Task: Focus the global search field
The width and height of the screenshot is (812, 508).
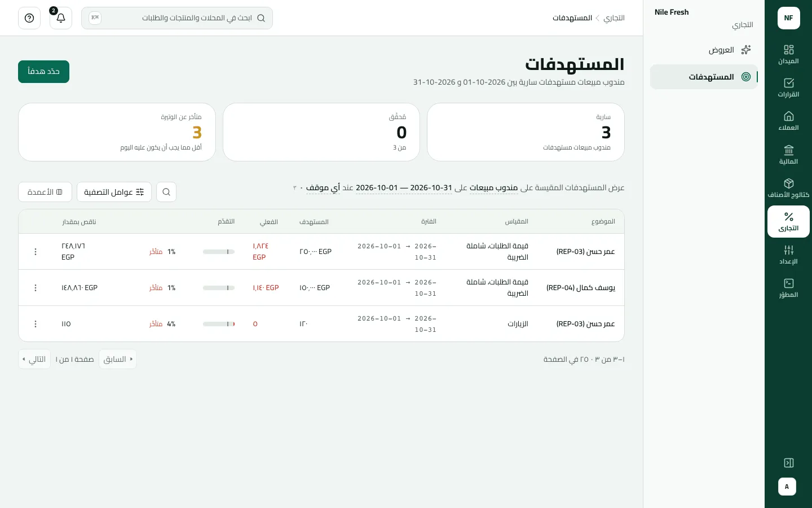Action: 177,18
